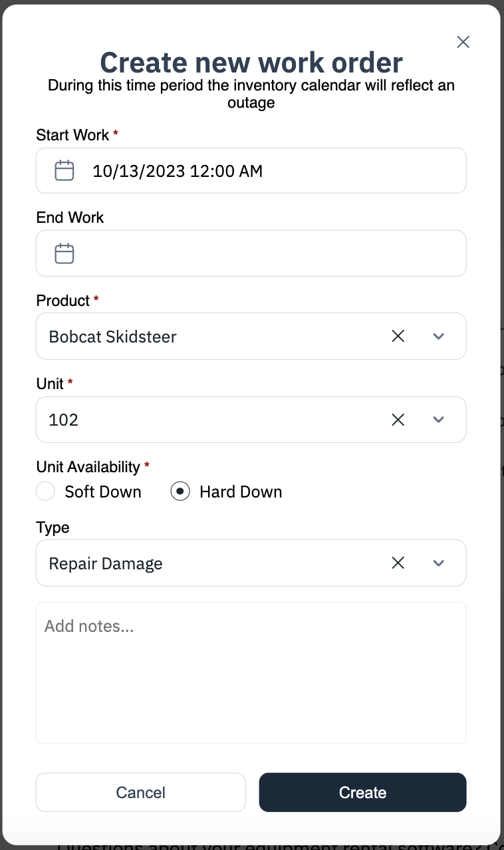
Task: Clear the Bobcat Skidsteer product selection
Action: tap(398, 336)
